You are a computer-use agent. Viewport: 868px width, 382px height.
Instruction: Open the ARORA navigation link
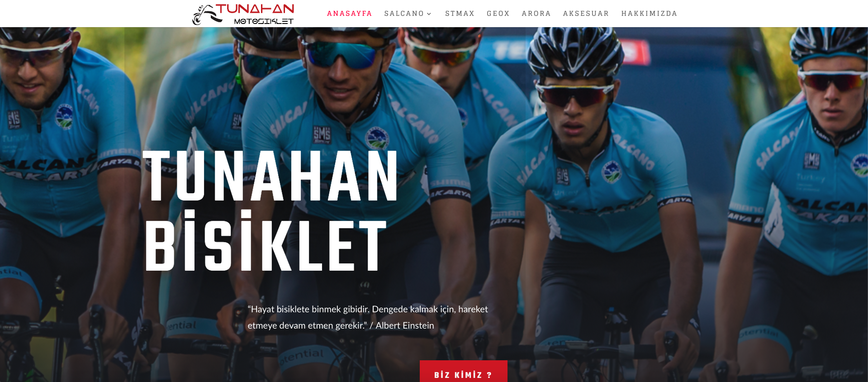pyautogui.click(x=536, y=14)
